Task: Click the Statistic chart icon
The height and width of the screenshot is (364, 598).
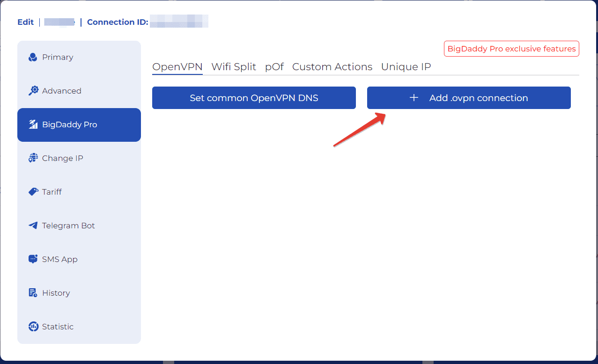Action: [33, 327]
